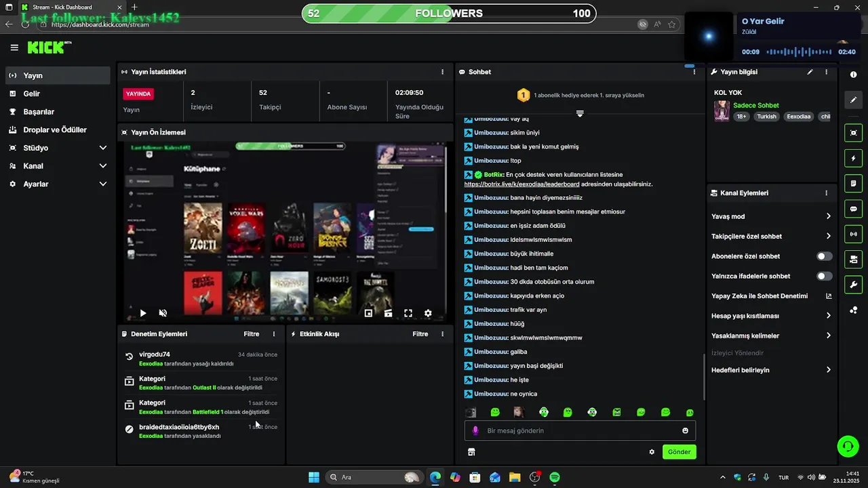868x488 pixels.
Task: Expand Yasaklanmış kelimeler settings
Action: (x=772, y=335)
